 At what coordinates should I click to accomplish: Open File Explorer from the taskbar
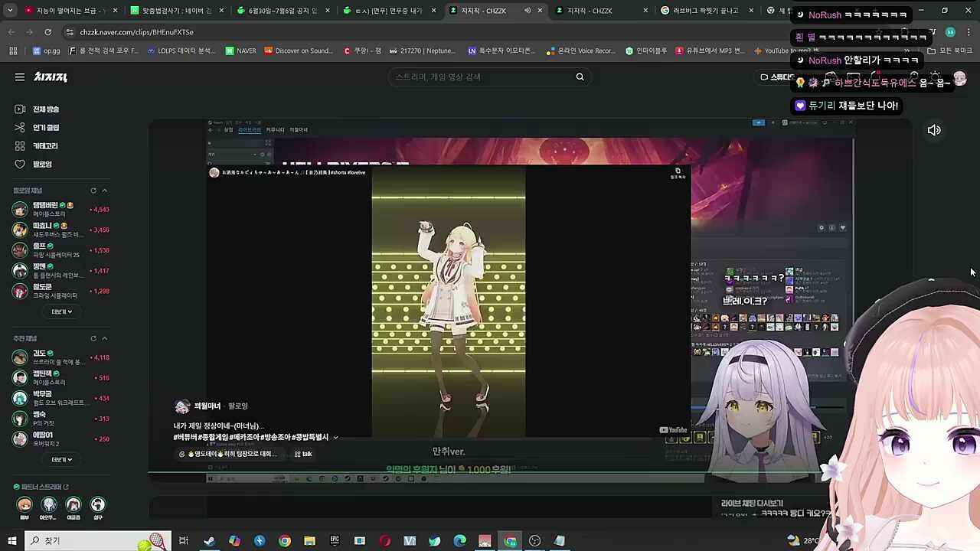[x=309, y=541]
